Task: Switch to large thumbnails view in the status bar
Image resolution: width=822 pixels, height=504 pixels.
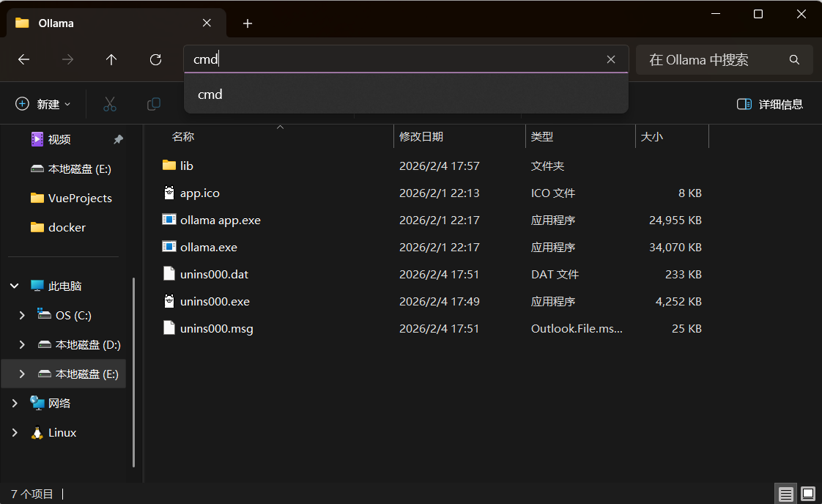Action: point(808,494)
